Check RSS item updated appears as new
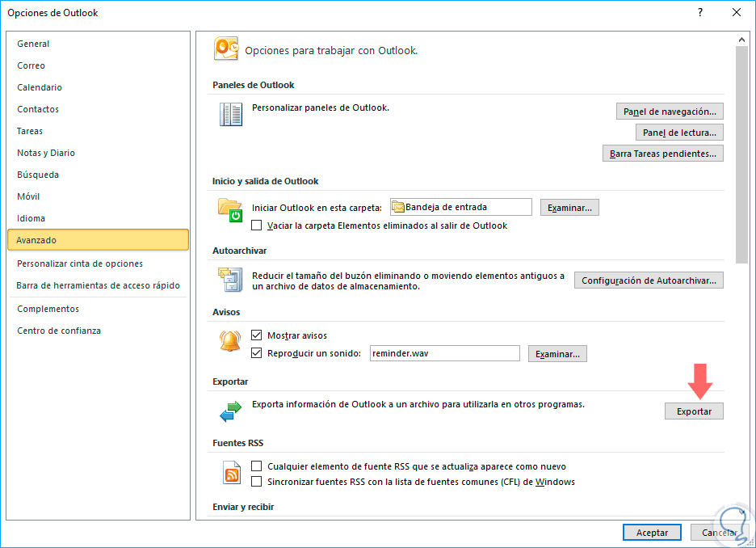This screenshot has width=756, height=548. tap(257, 466)
